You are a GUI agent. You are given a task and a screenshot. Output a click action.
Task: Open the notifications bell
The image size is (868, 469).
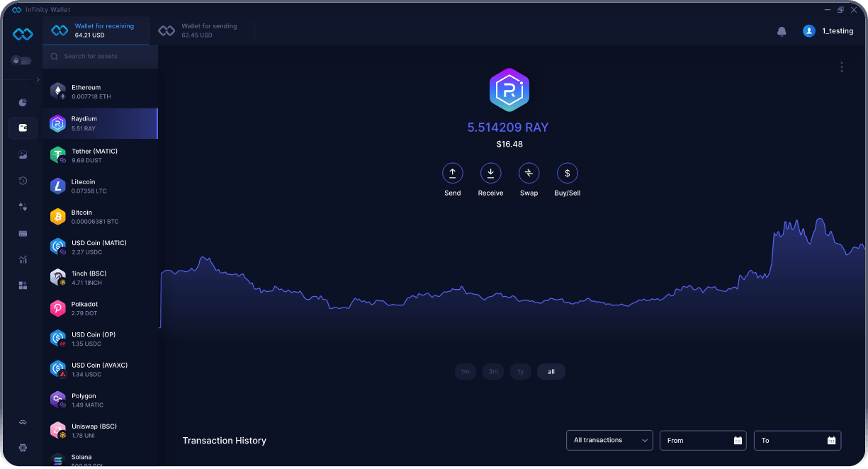coord(782,30)
